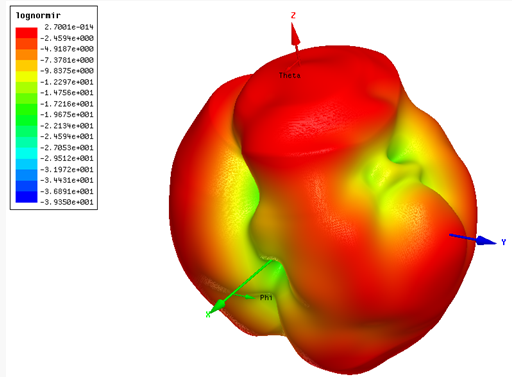Click the lognormir legend title
The image size is (512, 377).
pyautogui.click(x=38, y=15)
